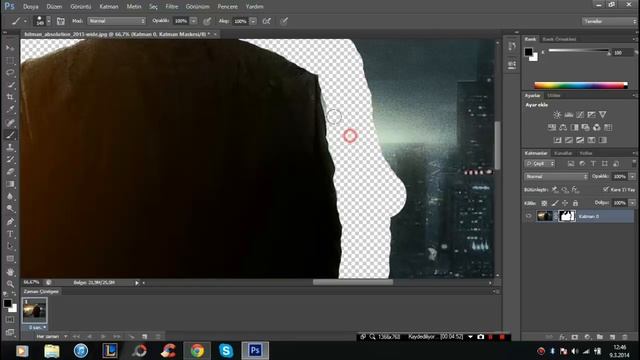Screen dimensions: 640x360
Task: Click the play animation button in timeline
Action: click(x=103, y=337)
